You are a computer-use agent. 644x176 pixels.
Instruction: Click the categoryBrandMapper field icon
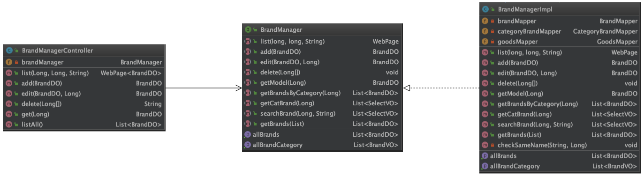tap(485, 31)
